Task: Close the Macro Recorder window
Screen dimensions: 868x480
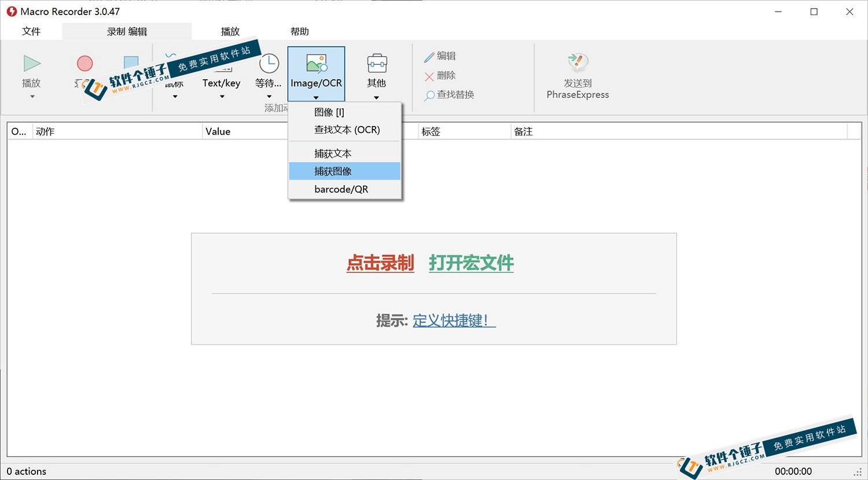Action: pyautogui.click(x=849, y=12)
